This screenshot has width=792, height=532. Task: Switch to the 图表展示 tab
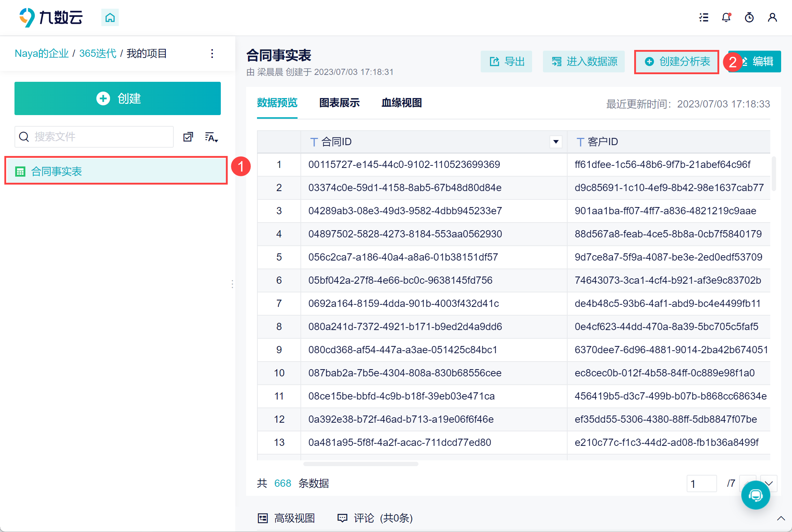[340, 103]
